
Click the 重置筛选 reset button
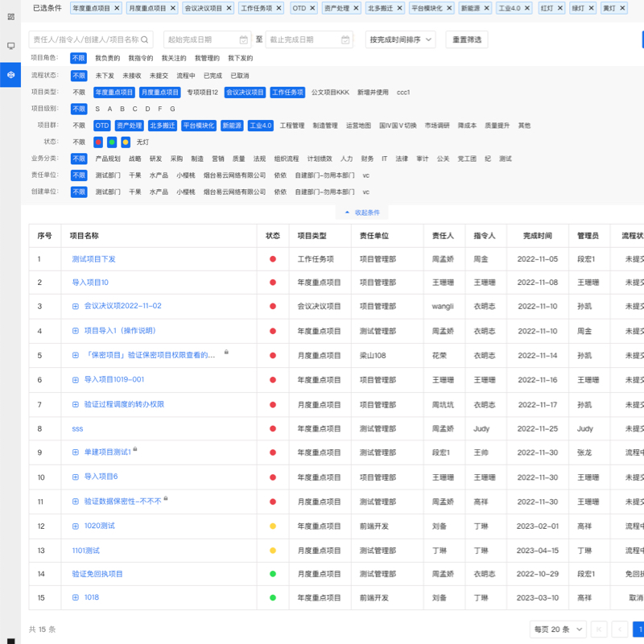pyautogui.click(x=466, y=39)
